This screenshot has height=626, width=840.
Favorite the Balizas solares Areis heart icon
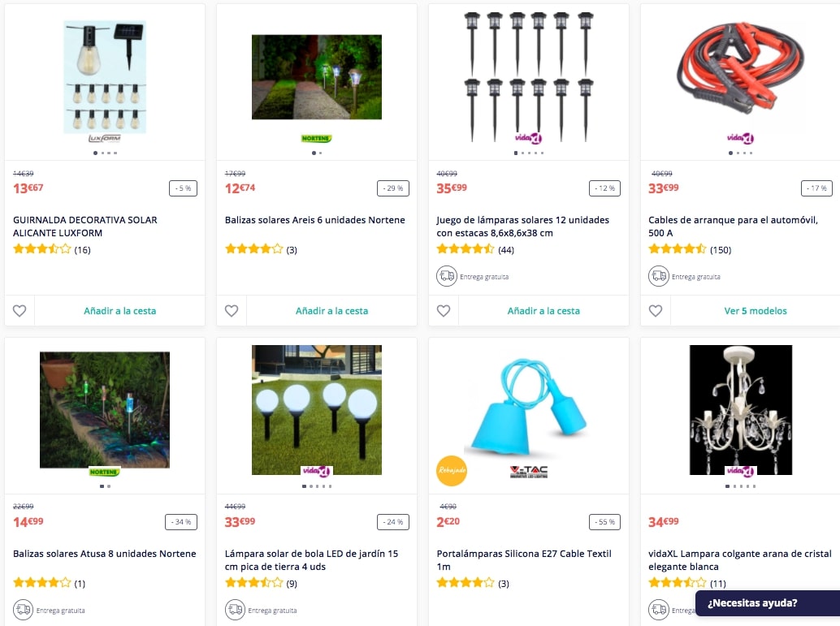232,311
